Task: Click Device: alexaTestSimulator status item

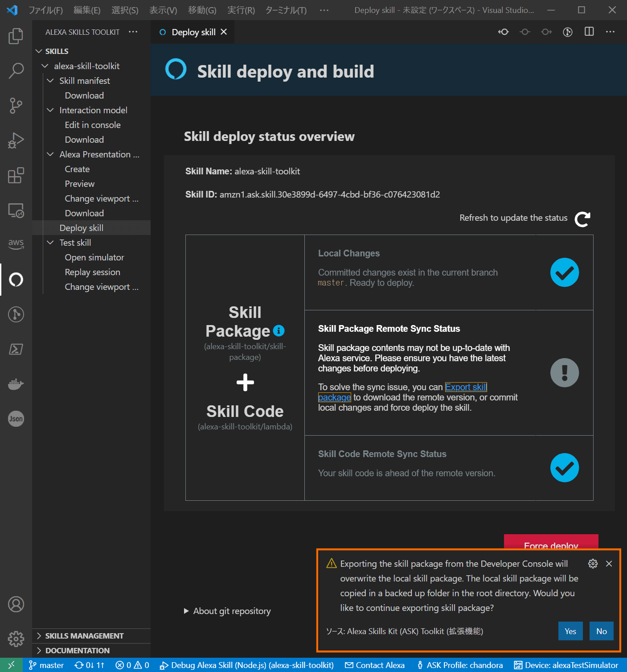Action: [x=566, y=665]
